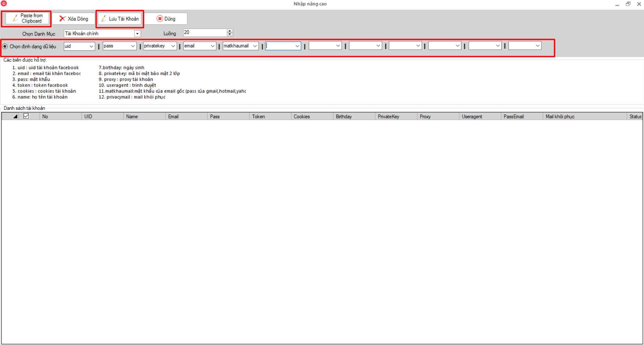Decrease the Luồng value with down arrow
Image resolution: width=644 pixels, height=345 pixels.
[x=230, y=34]
